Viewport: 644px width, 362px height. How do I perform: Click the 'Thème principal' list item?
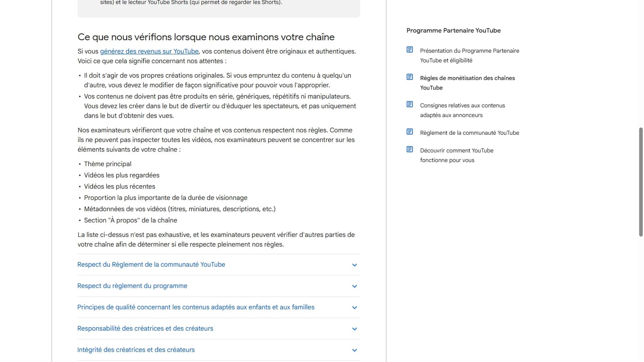point(108,164)
